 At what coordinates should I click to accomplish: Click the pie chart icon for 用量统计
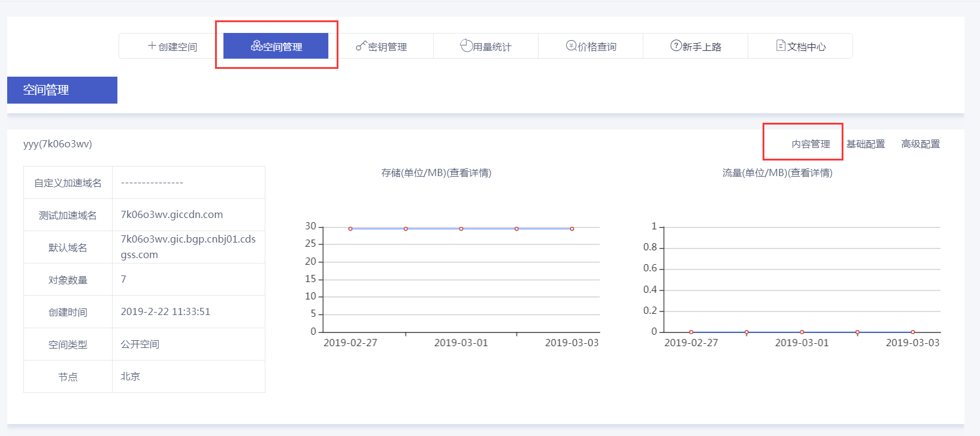pyautogui.click(x=467, y=46)
